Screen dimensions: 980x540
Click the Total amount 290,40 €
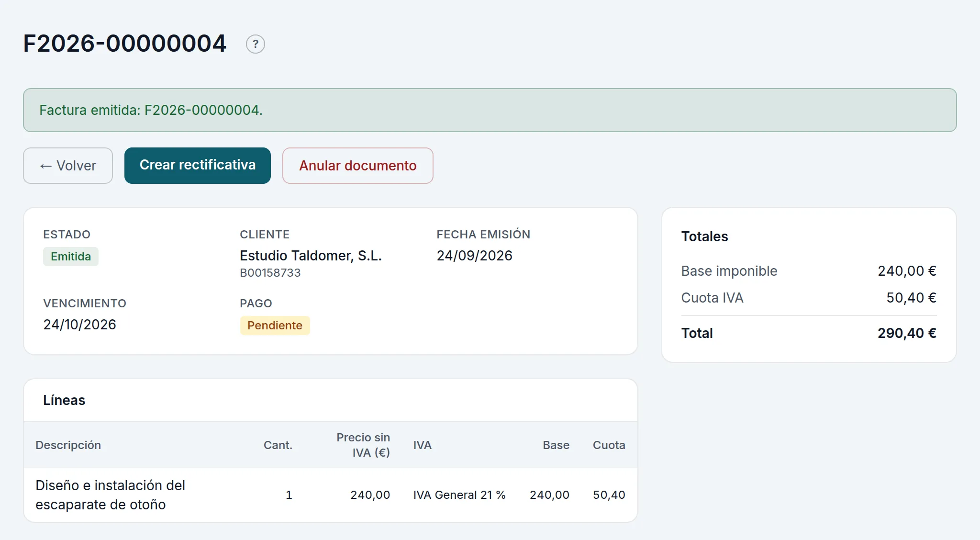(907, 333)
